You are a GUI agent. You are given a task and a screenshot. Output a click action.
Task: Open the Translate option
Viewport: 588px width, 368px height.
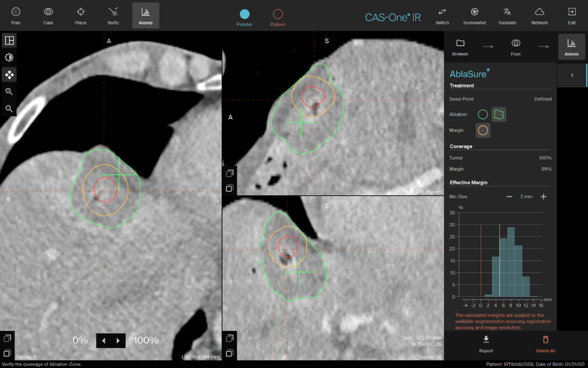point(507,15)
